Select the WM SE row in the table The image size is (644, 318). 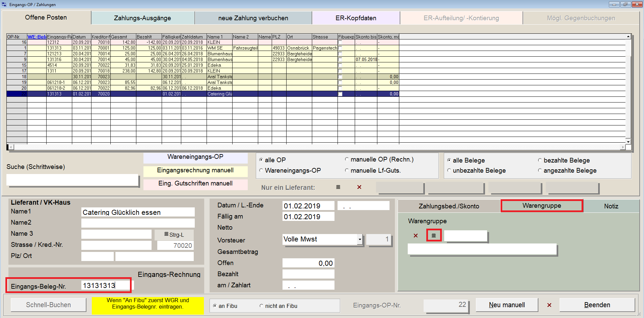(203, 48)
